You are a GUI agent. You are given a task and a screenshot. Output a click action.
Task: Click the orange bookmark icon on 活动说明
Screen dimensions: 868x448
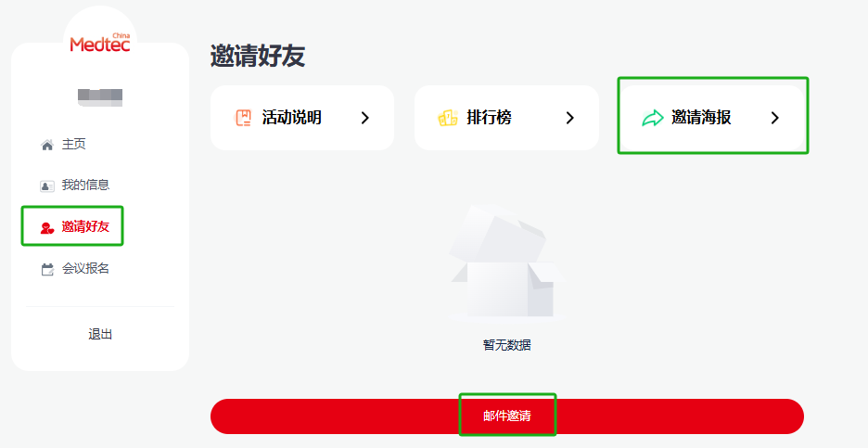(244, 118)
